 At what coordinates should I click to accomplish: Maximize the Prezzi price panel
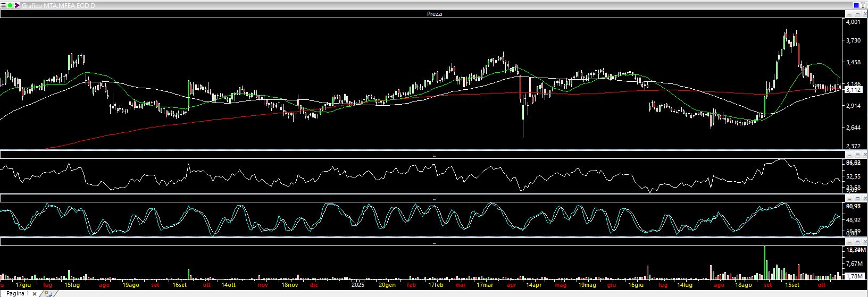(856, 14)
